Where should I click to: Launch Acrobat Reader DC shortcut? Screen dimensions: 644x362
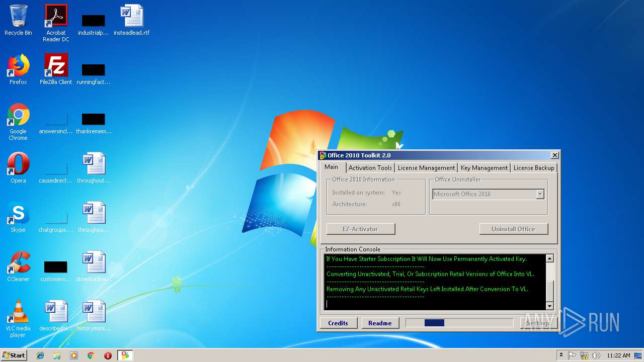tap(56, 23)
